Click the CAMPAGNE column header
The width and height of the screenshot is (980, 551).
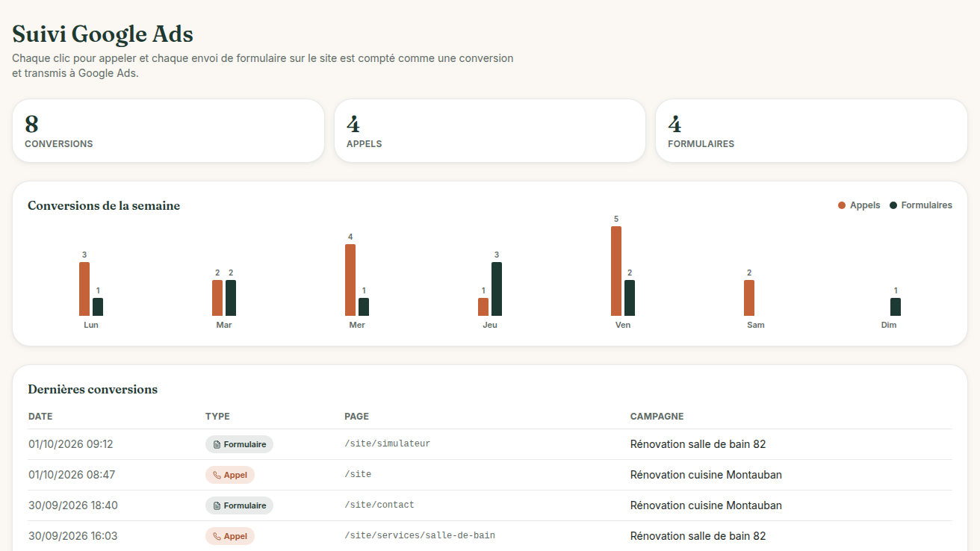(x=657, y=417)
